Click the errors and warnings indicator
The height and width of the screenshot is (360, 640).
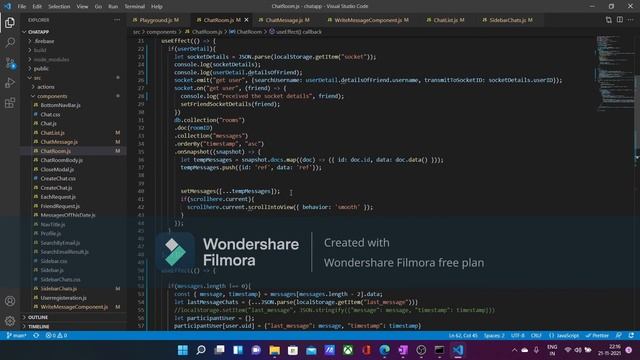[56, 336]
